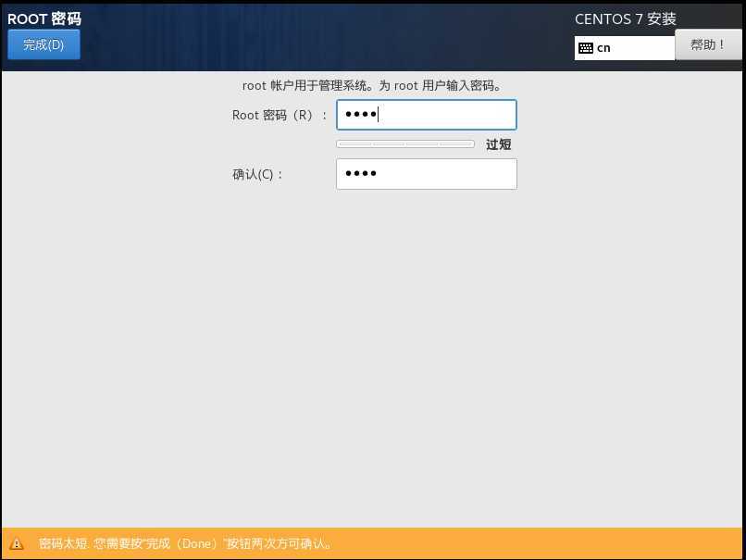Click the 密码太短 warning message text

(x=185, y=543)
